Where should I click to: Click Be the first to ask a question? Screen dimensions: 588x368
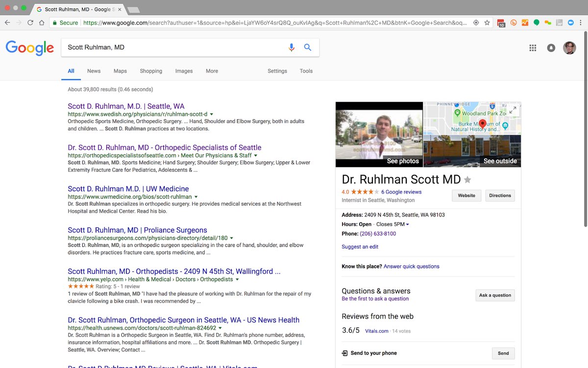click(375, 299)
